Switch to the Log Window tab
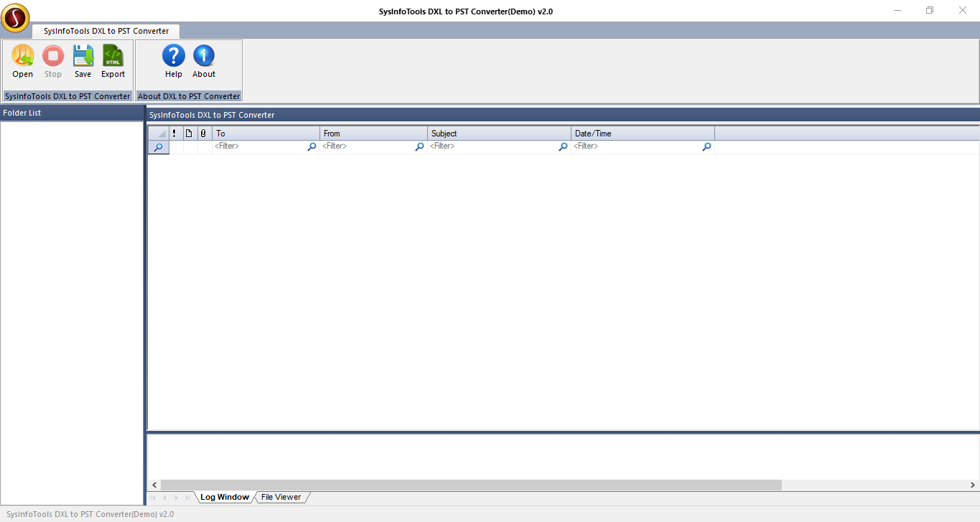The height and width of the screenshot is (522, 980). point(225,497)
